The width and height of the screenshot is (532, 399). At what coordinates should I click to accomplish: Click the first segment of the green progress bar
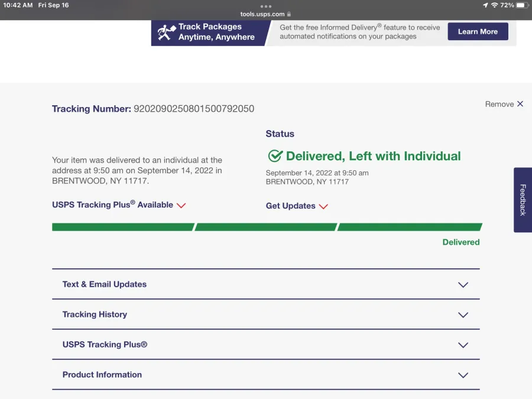pyautogui.click(x=122, y=227)
